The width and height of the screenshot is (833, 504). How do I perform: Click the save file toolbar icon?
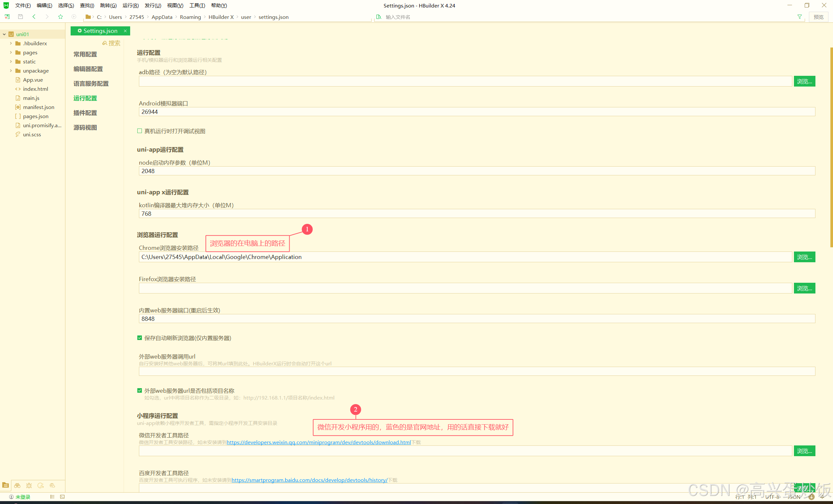pyautogui.click(x=20, y=17)
